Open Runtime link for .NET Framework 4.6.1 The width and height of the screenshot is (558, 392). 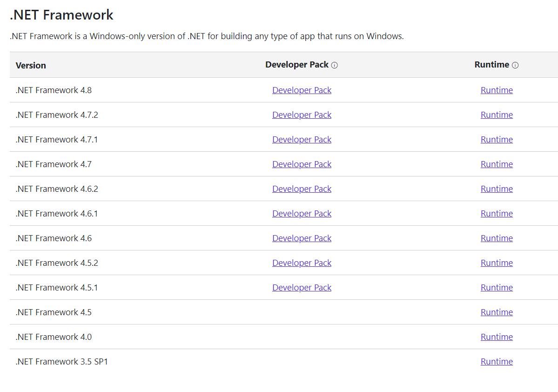click(x=497, y=214)
